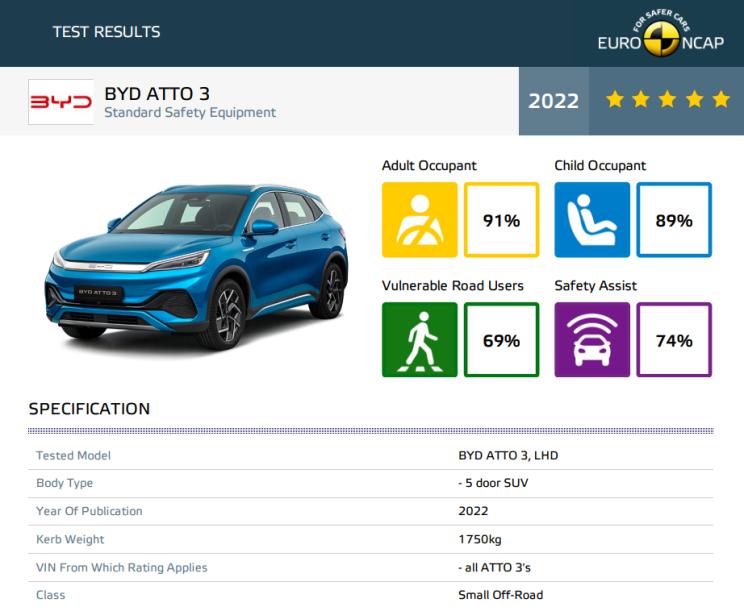The width and height of the screenshot is (744, 611).
Task: Click the Child Occupant heading
Action: (600, 166)
